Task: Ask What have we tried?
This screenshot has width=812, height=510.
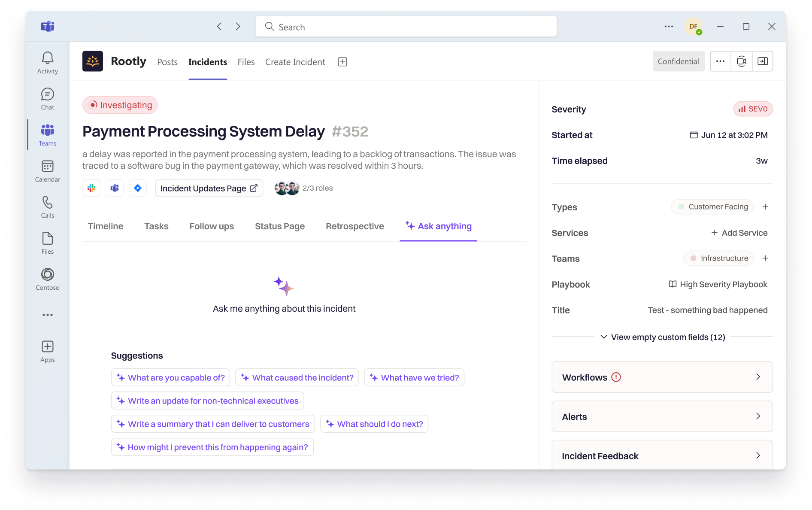Action: [414, 377]
